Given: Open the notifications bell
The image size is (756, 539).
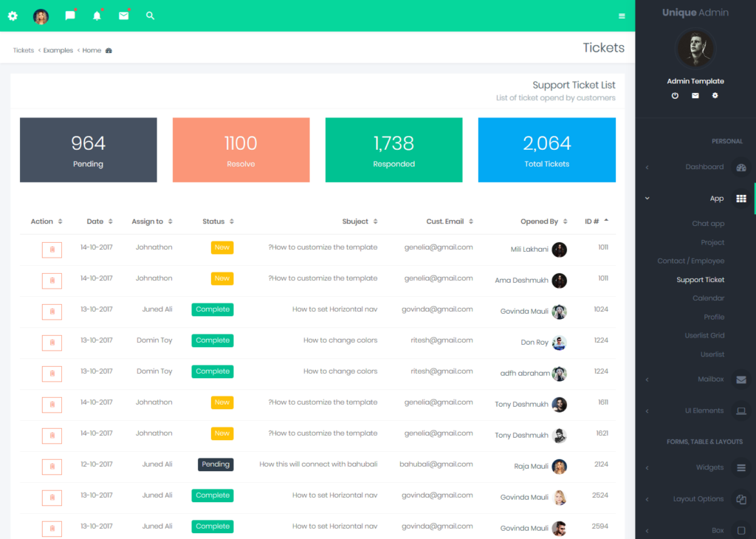Looking at the screenshot, I should tap(97, 16).
